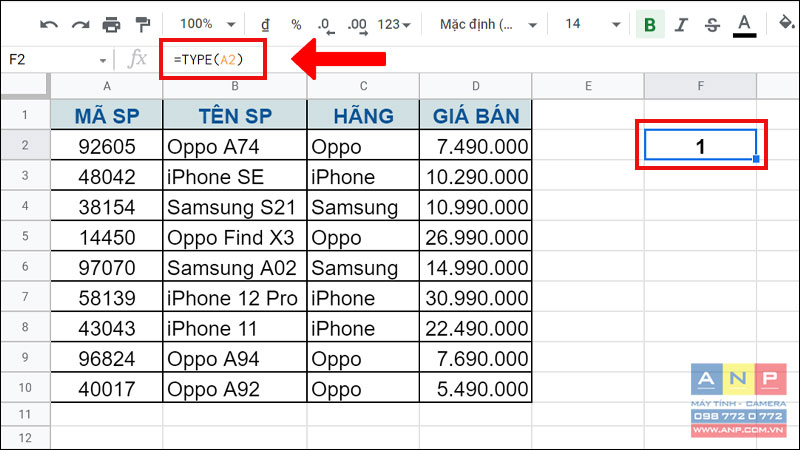Select the iPhone SE cell
This screenshot has height=450, width=800.
pyautogui.click(x=235, y=176)
